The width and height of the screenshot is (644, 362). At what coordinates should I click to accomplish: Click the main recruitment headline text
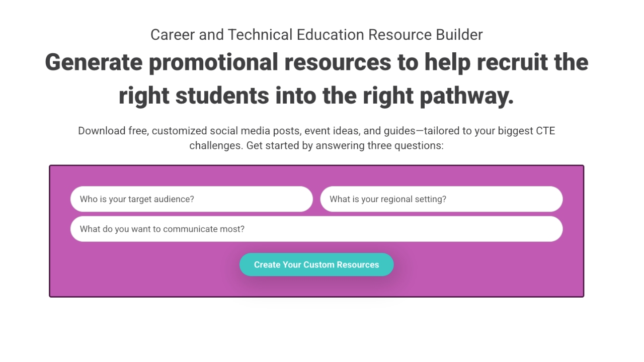pos(316,78)
